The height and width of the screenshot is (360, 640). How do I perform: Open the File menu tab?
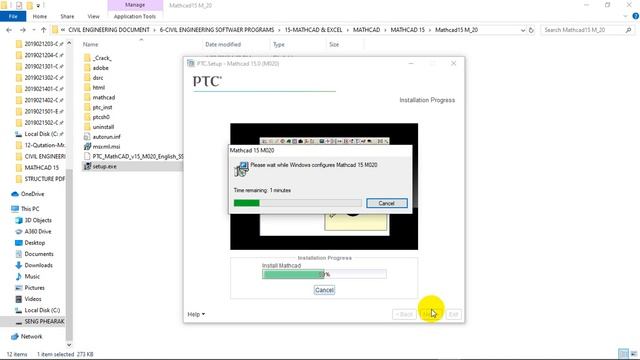13,16
